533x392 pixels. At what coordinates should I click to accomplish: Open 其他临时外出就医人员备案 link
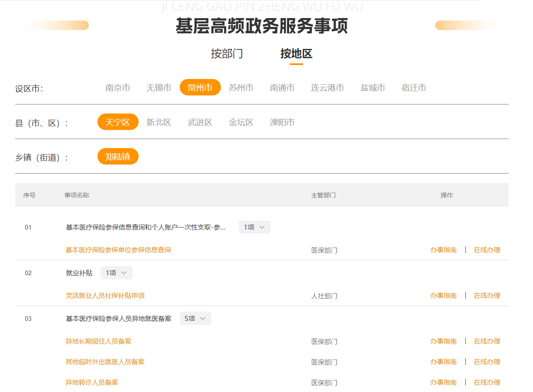(105, 362)
